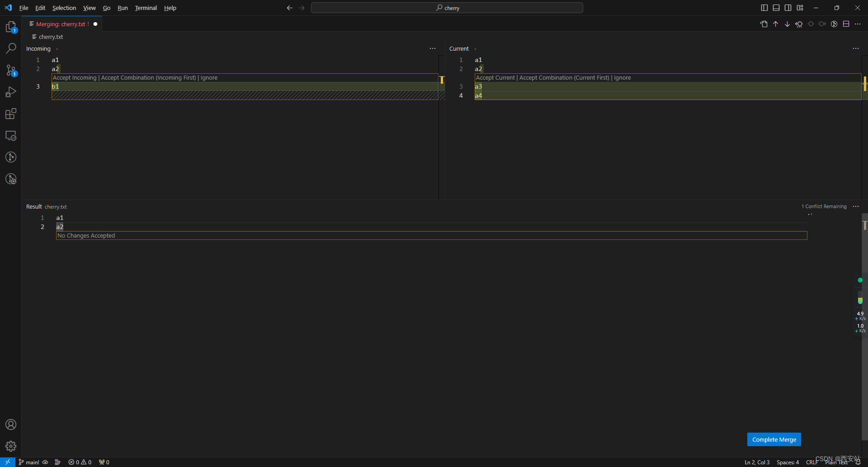Open the Go menu
Image resolution: width=868 pixels, height=467 pixels.
[107, 8]
